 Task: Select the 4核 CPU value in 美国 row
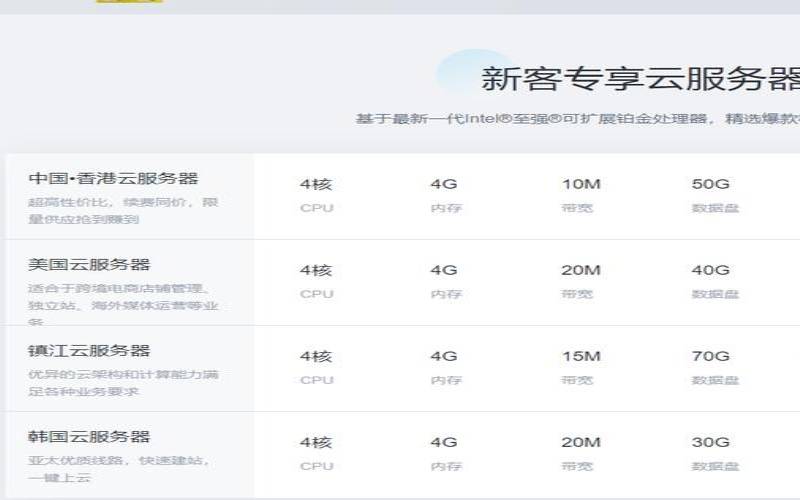point(316,270)
